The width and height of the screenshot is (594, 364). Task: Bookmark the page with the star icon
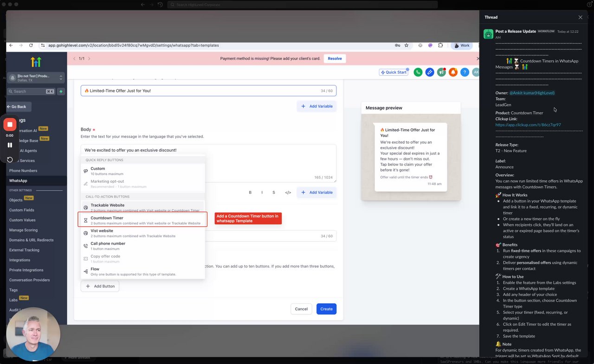click(407, 45)
